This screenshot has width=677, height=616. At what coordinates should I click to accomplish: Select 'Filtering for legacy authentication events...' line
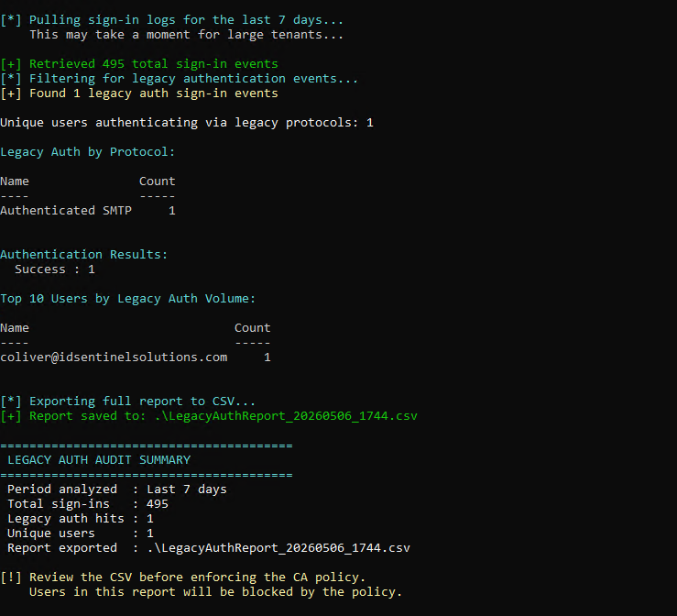[180, 79]
